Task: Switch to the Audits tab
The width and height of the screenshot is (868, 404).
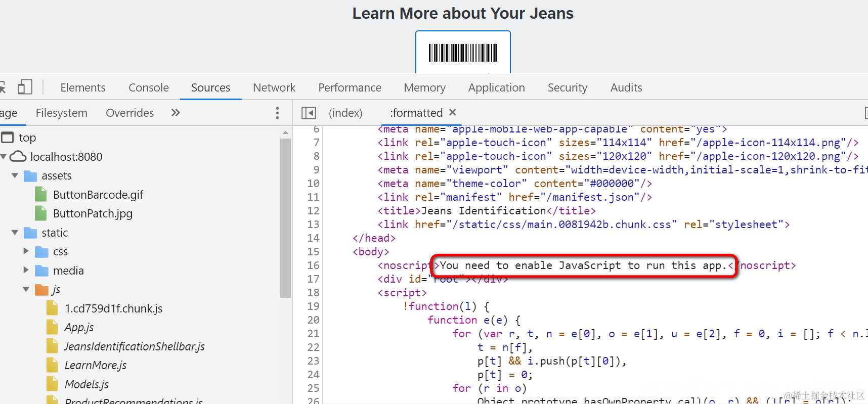Action: pos(626,87)
